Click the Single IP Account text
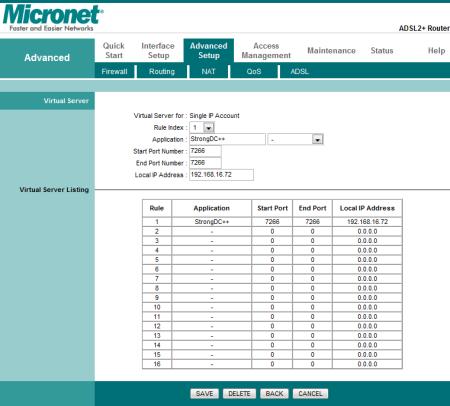The width and height of the screenshot is (450, 406). click(x=214, y=116)
